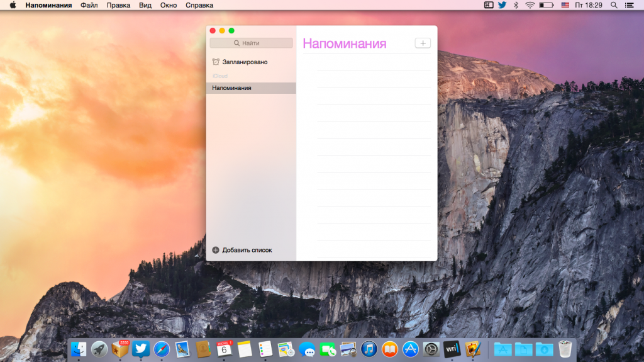Open Notification Center from the menu bar

tap(630, 5)
